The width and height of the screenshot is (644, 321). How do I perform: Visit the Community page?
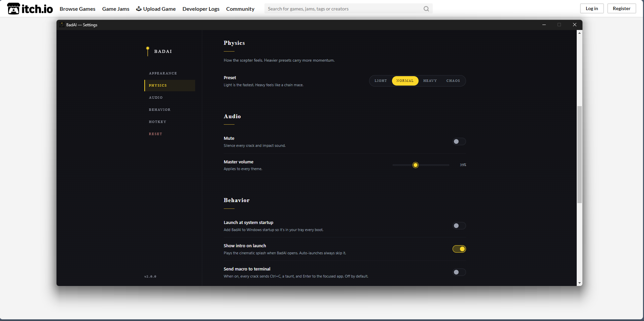(240, 9)
